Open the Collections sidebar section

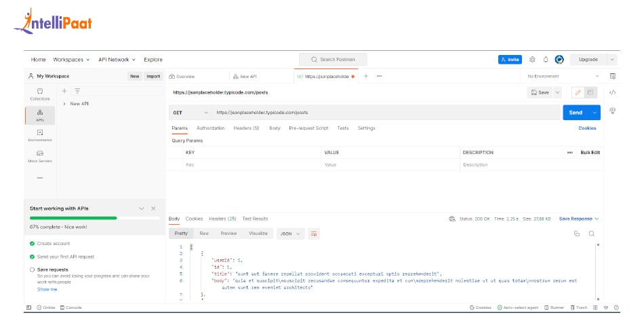point(40,94)
